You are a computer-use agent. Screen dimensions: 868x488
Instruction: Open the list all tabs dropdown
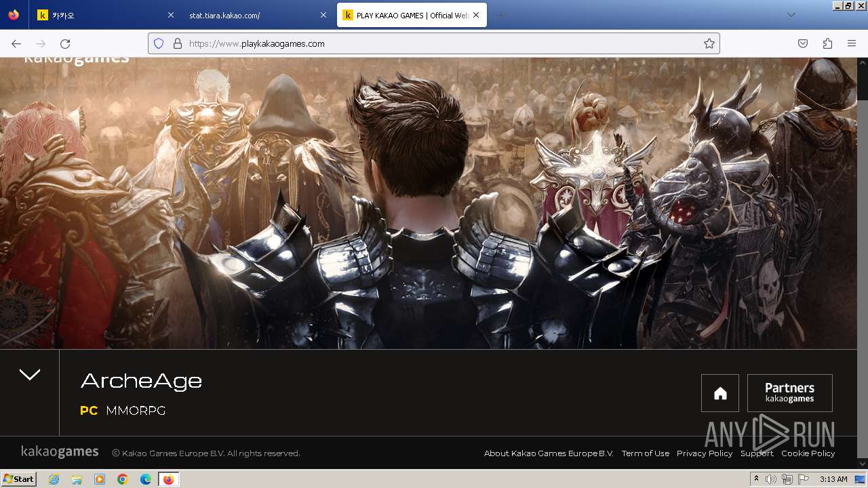pyautogui.click(x=791, y=15)
